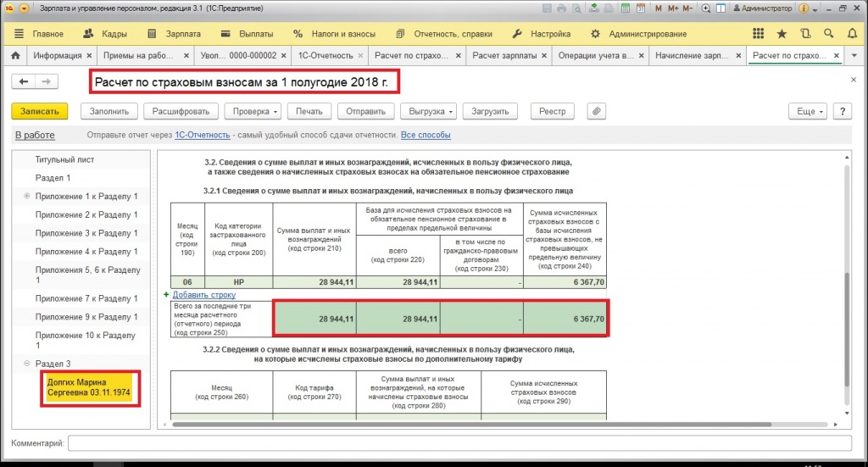
Task: Click the Записать button
Action: point(39,111)
